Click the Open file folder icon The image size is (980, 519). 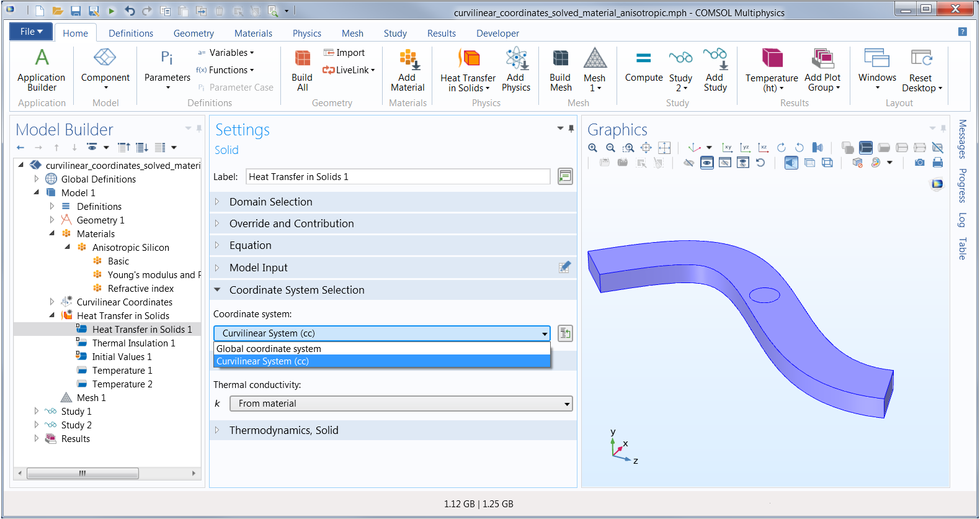57,11
